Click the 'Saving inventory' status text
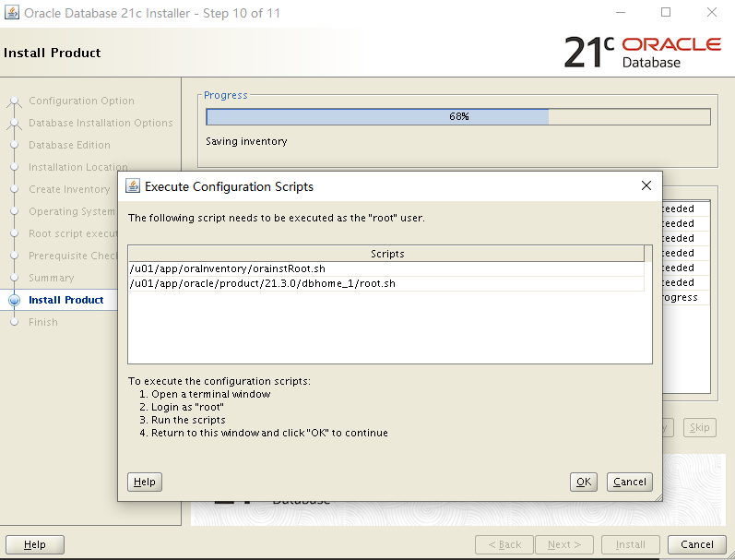 click(x=246, y=142)
